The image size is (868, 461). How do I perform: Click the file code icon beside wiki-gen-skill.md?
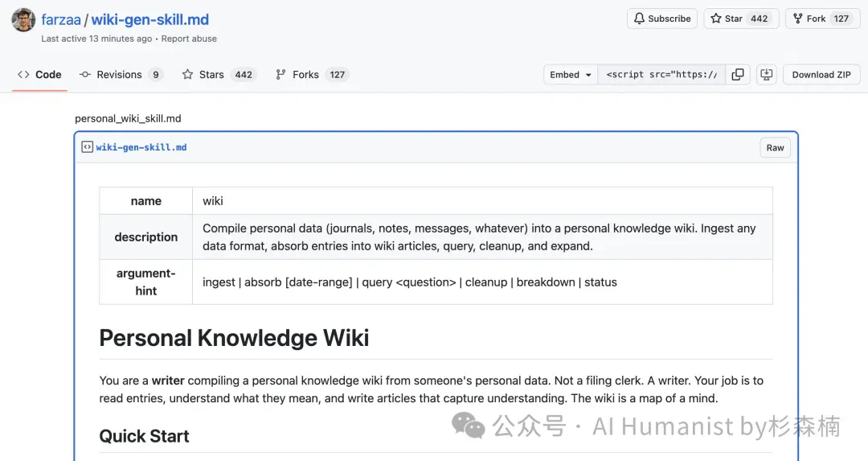[x=88, y=147]
